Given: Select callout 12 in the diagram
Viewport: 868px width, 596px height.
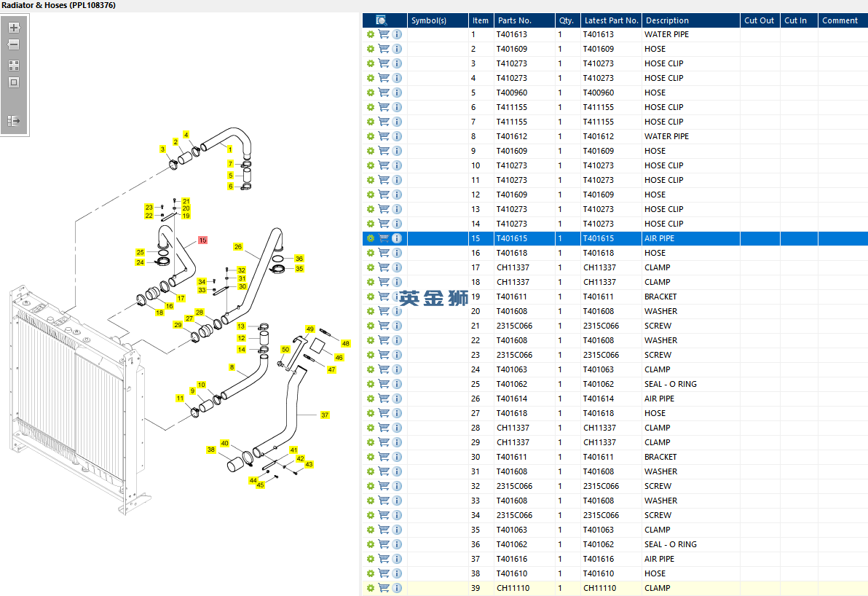Looking at the screenshot, I should click(241, 338).
